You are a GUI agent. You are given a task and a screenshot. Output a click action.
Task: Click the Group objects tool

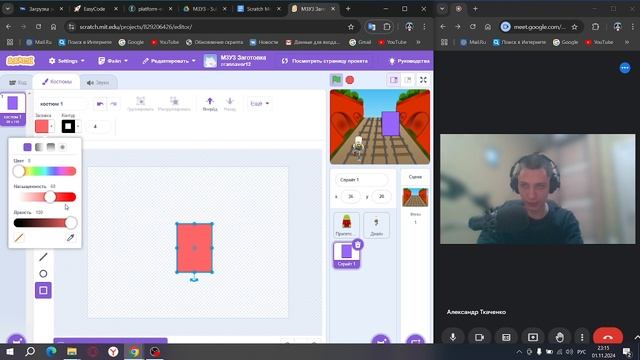coord(140,104)
